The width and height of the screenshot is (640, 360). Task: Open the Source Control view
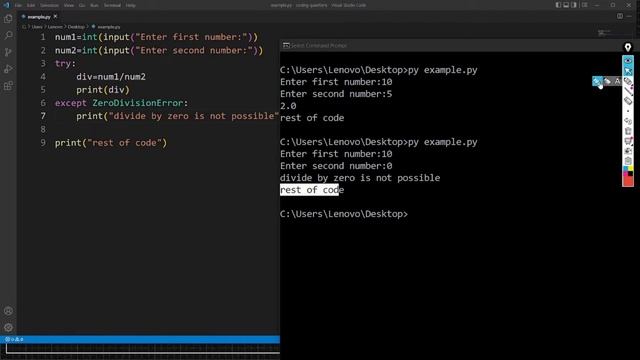[8, 52]
